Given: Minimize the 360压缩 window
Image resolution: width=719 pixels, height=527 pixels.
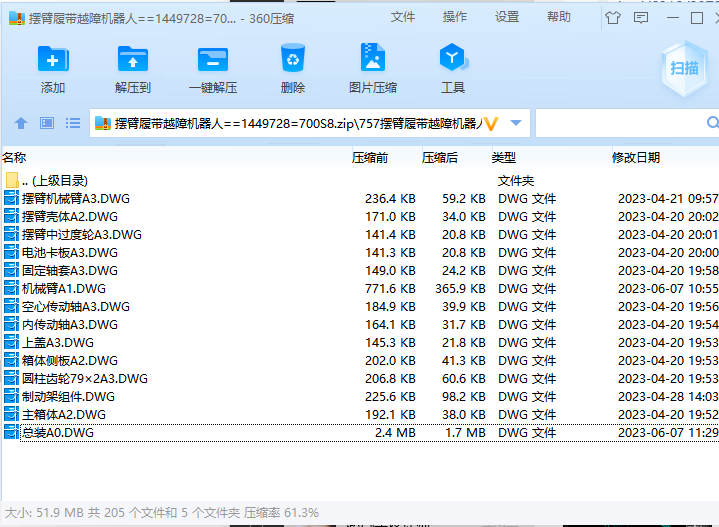Looking at the screenshot, I should (x=673, y=18).
